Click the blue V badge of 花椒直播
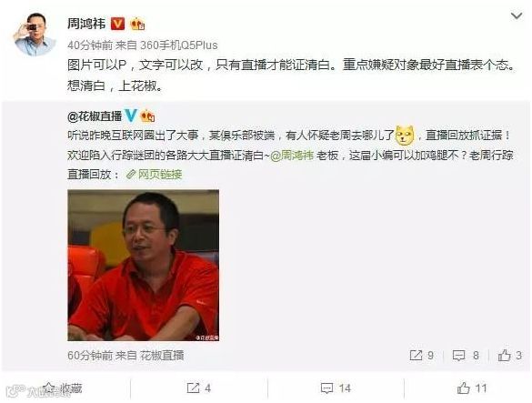 click(131, 116)
